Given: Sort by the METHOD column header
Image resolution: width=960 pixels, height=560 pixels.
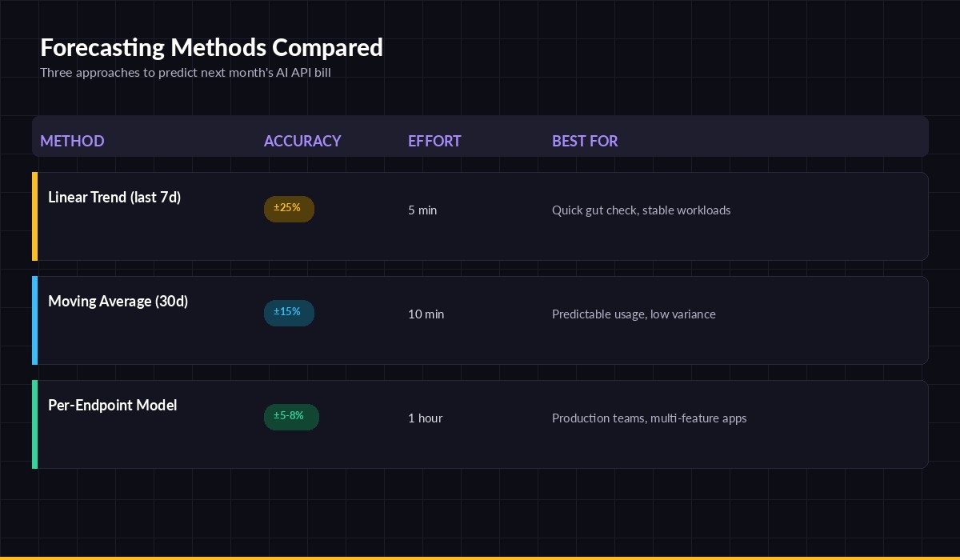Looking at the screenshot, I should (x=72, y=141).
